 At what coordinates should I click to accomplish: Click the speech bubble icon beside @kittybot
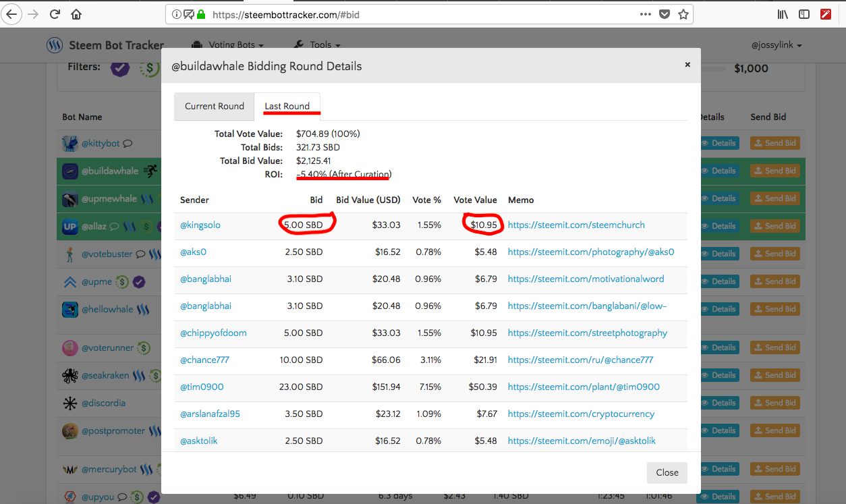coord(127,144)
